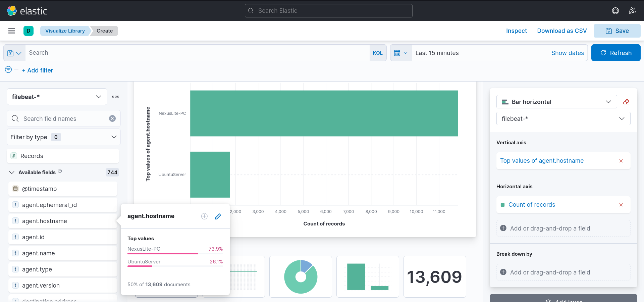Screen dimensions: 644x302
Task: Click the Inspect menu link
Action: coord(516,31)
